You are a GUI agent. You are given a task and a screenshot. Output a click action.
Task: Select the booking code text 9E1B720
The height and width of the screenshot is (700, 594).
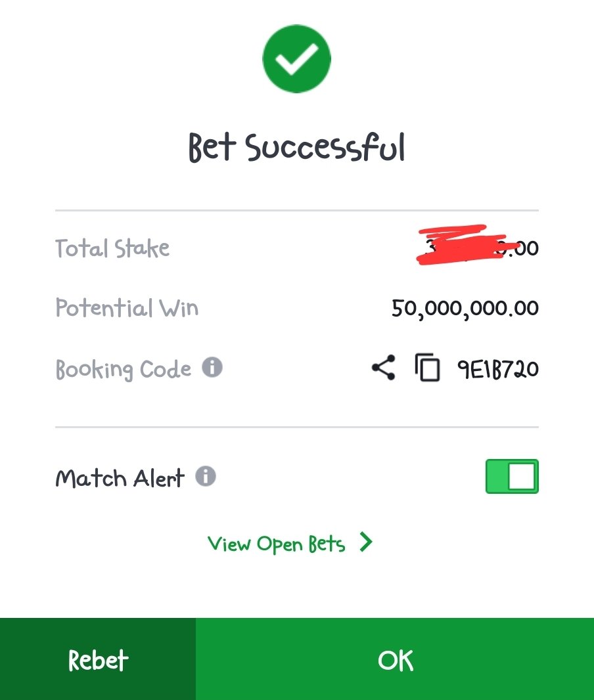[x=498, y=369]
